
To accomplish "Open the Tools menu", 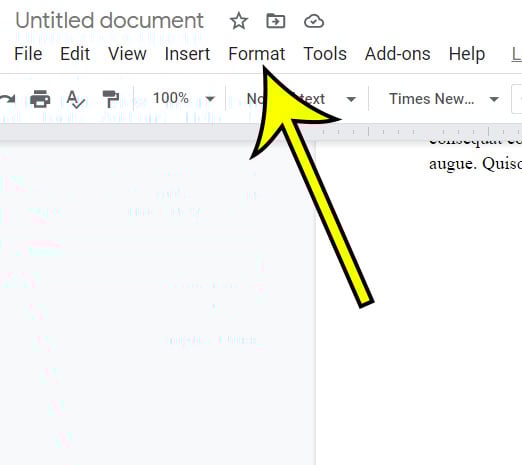I will (325, 54).
